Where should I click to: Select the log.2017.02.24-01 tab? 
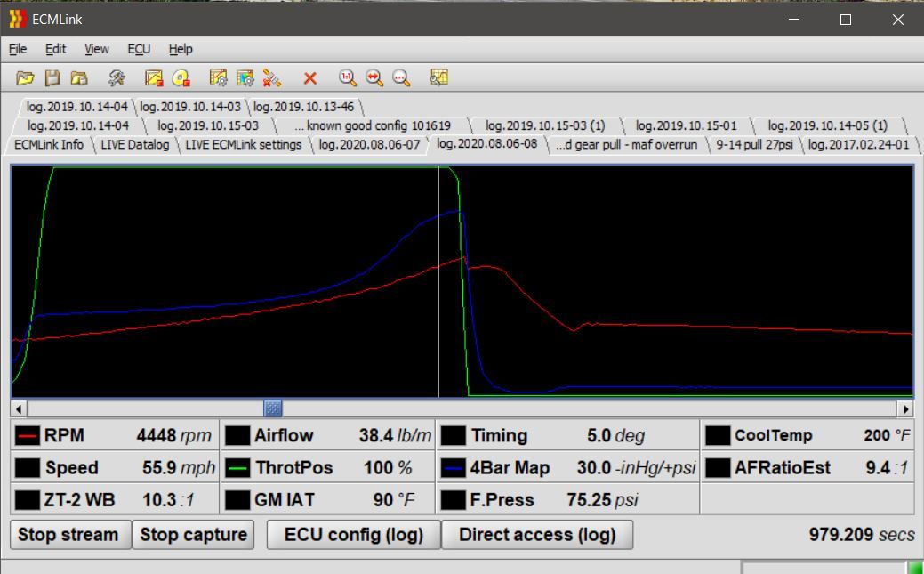(858, 144)
